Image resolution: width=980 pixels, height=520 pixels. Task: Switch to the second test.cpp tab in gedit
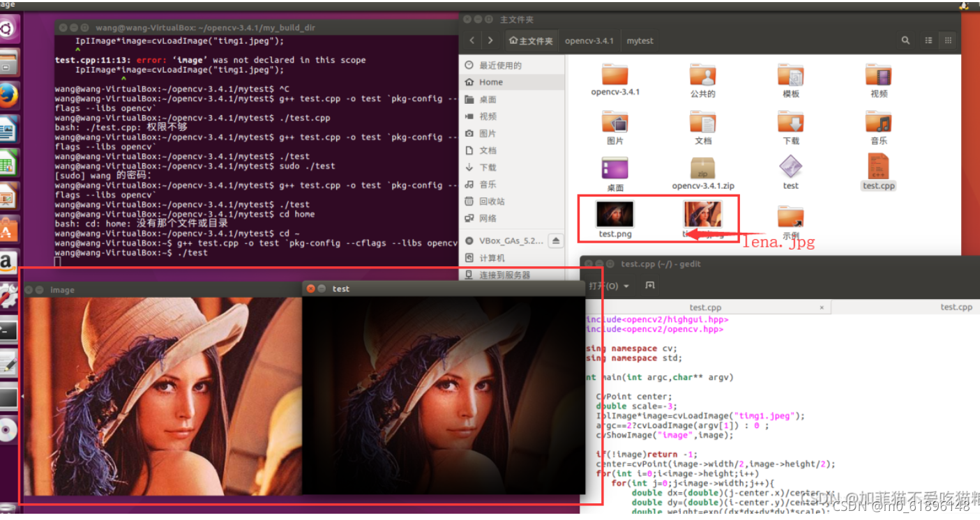[956, 307]
